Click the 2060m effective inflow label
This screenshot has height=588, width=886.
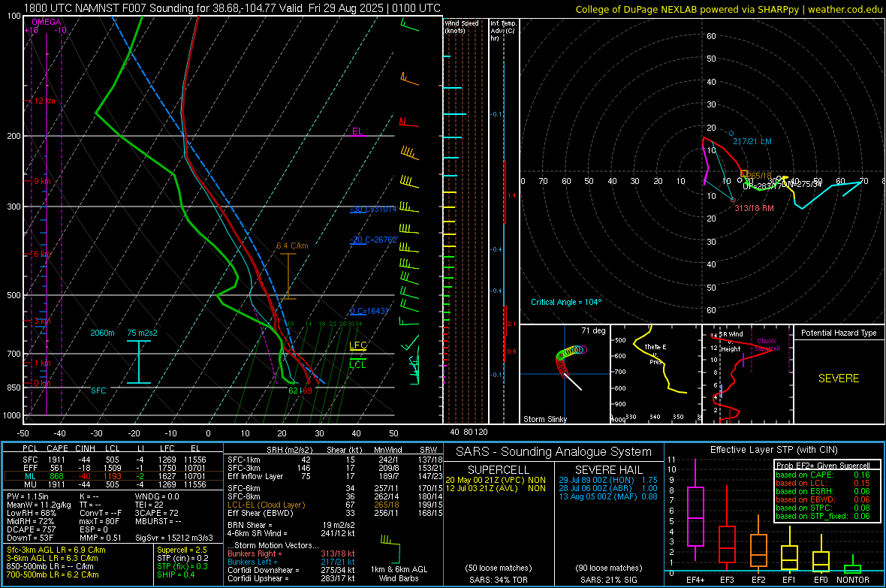102,333
